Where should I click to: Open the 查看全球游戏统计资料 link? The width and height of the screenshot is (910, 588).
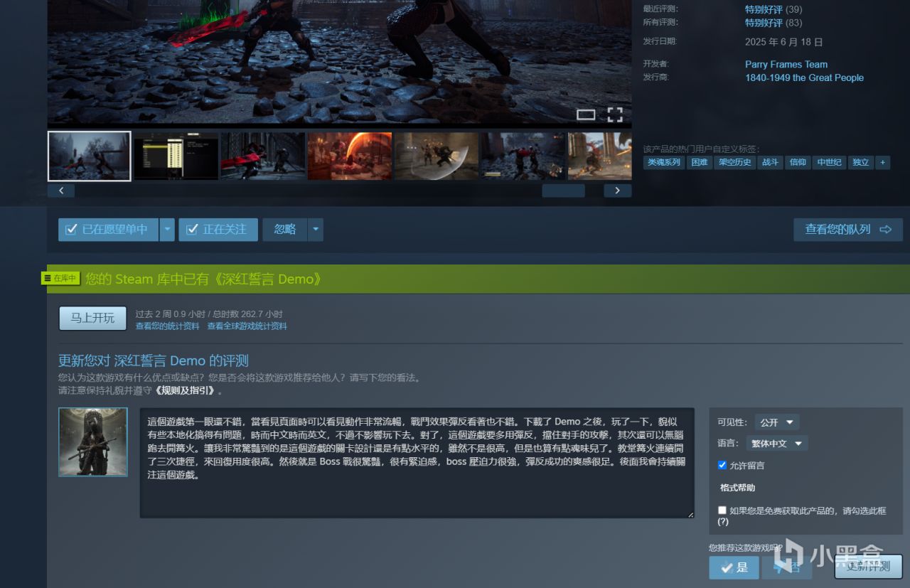point(247,326)
